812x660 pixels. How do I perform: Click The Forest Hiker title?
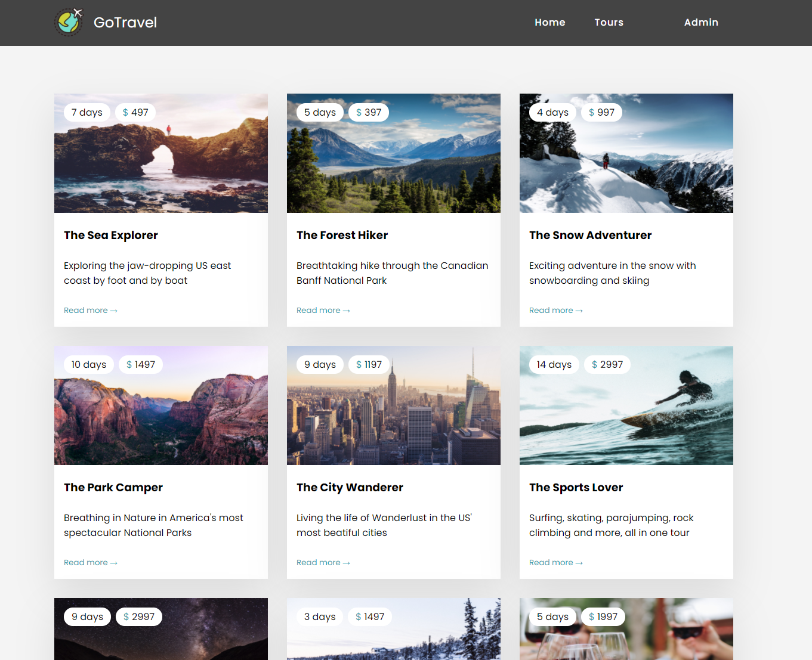coord(342,236)
